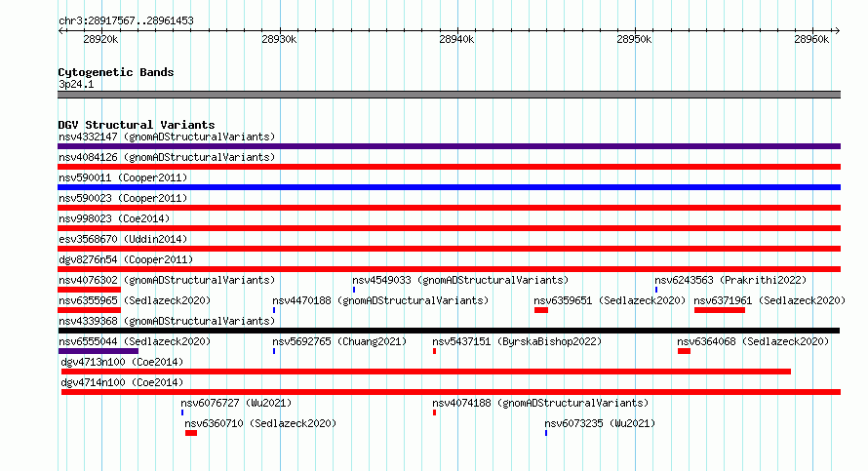Click the 28950k ruler tick label
This screenshot has width=868, height=471.
(634, 39)
